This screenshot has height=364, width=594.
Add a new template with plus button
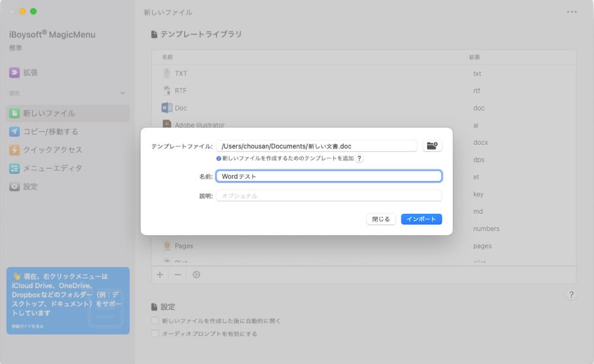[x=159, y=274]
